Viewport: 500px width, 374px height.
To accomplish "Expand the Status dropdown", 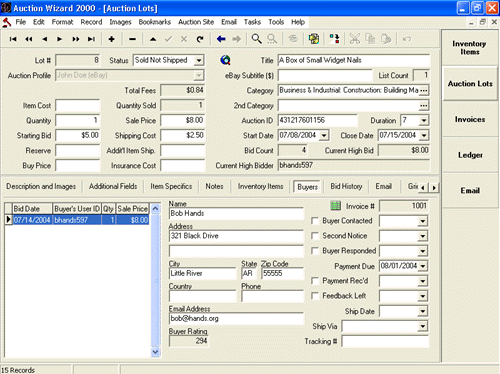I will point(199,60).
